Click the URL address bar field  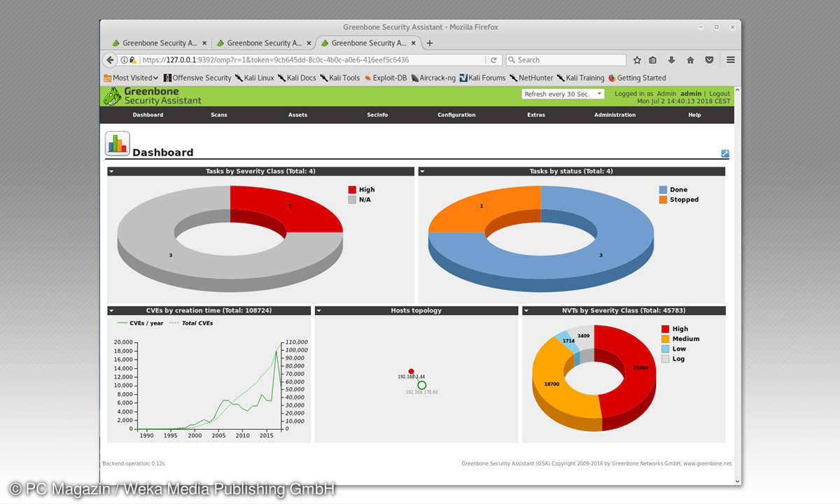pos(312,60)
